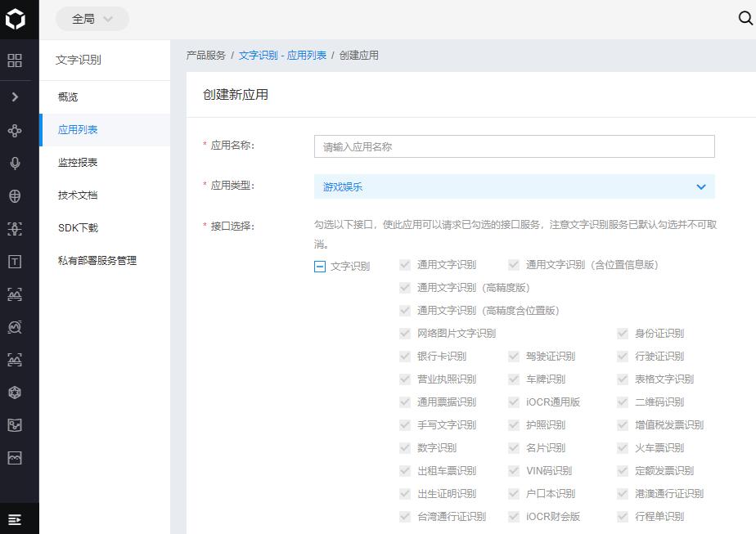Toggle the 通用文字识别（高精度含位置版）checkbox
The height and width of the screenshot is (534, 756).
click(405, 311)
